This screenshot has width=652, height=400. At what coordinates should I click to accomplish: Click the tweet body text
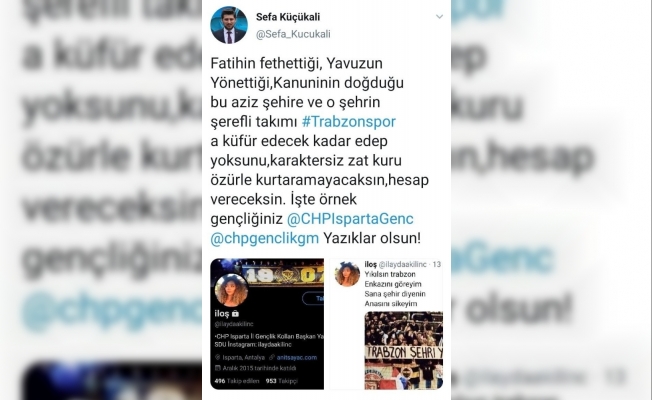[x=319, y=151]
